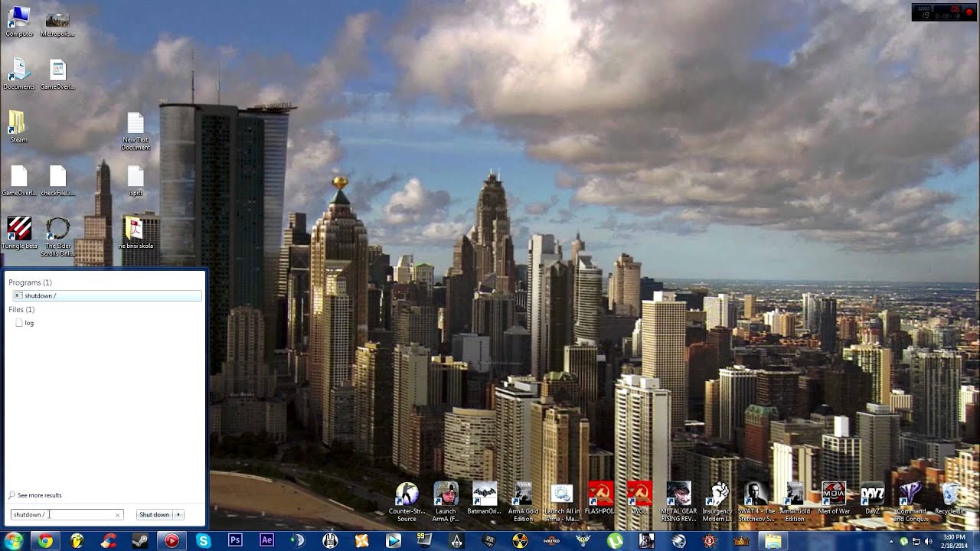Click the recording overlay in top-right corner
980x551 pixels.
943,12
